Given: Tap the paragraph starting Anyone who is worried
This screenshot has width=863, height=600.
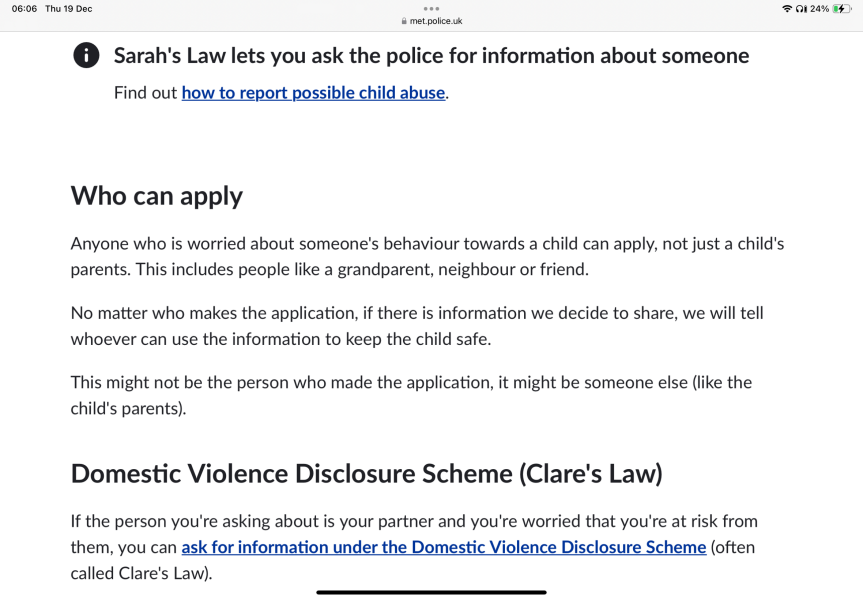Looking at the screenshot, I should (427, 257).
